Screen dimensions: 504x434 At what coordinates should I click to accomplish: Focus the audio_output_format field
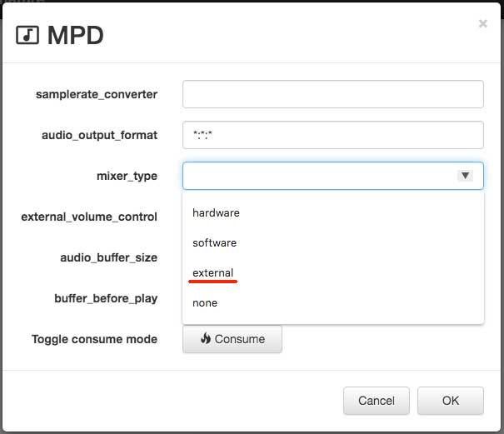click(x=333, y=135)
